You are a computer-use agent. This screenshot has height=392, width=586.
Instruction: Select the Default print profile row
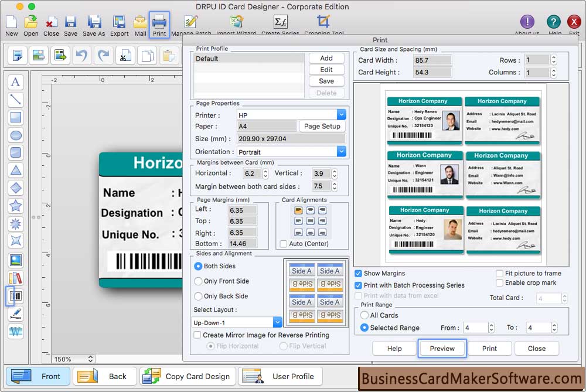coord(249,58)
